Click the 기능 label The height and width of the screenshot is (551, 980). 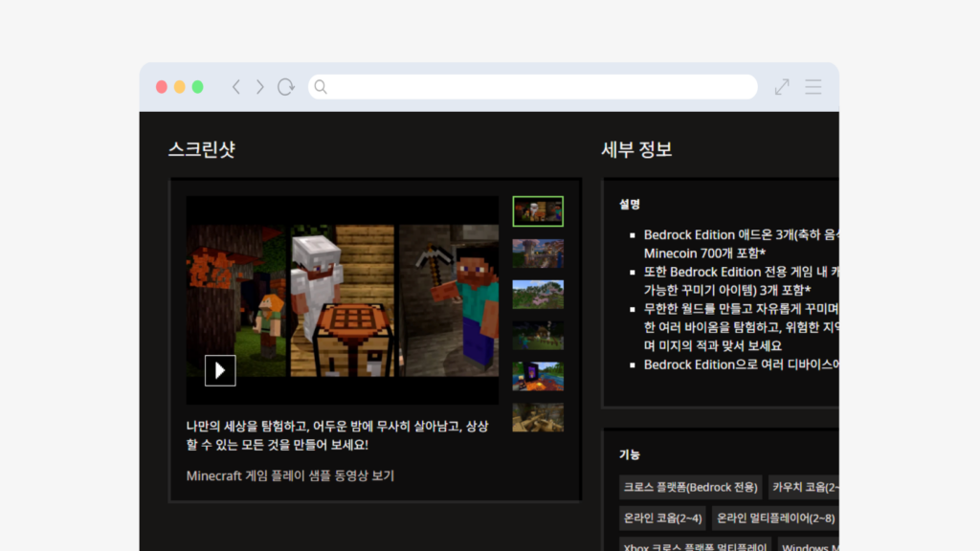(630, 454)
